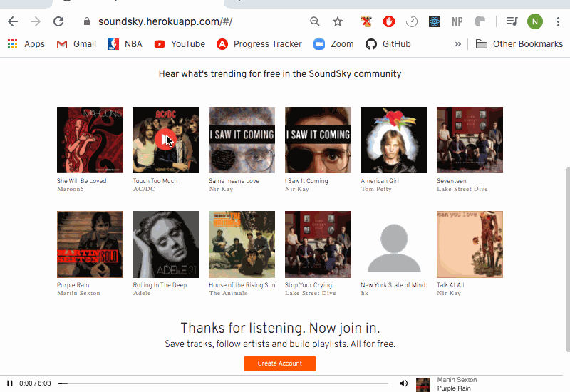
Task: Open the Progress Tracker bookmark
Action: [x=259, y=44]
